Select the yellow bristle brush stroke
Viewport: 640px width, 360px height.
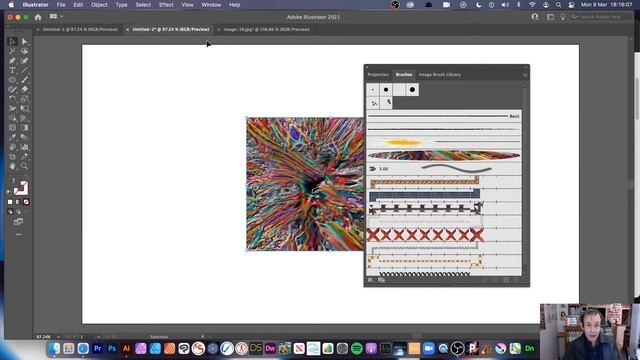pos(444,142)
